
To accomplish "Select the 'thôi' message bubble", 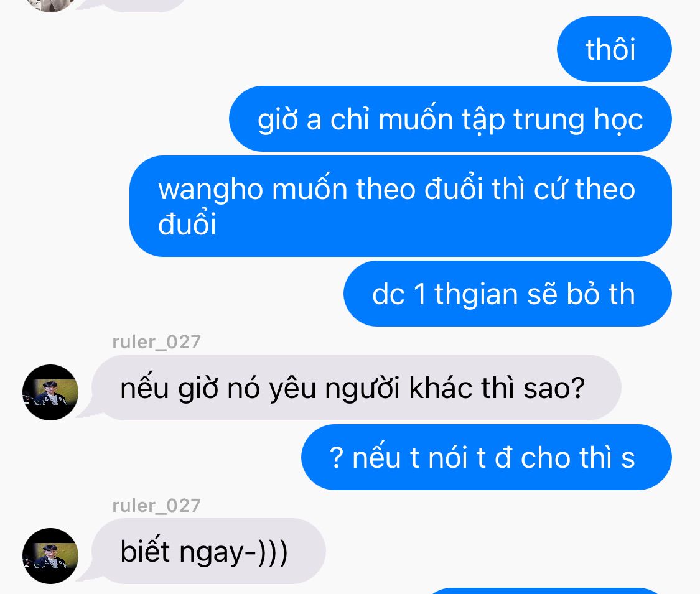I will (614, 49).
